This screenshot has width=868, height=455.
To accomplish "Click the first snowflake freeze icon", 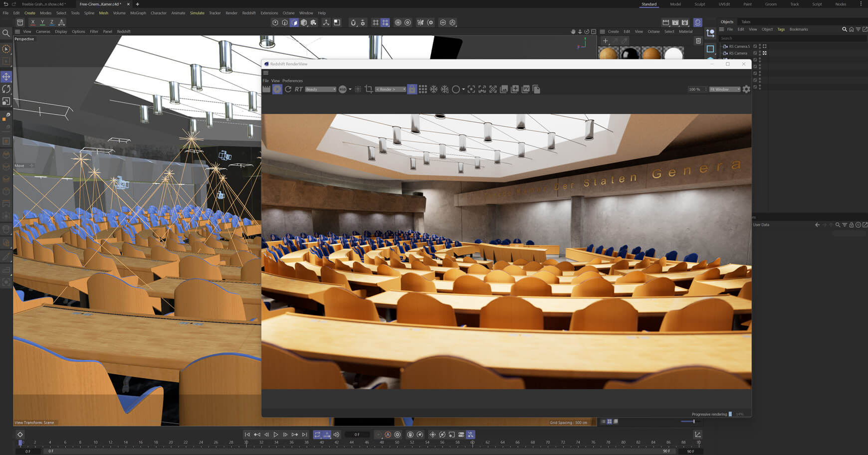I will point(434,89).
